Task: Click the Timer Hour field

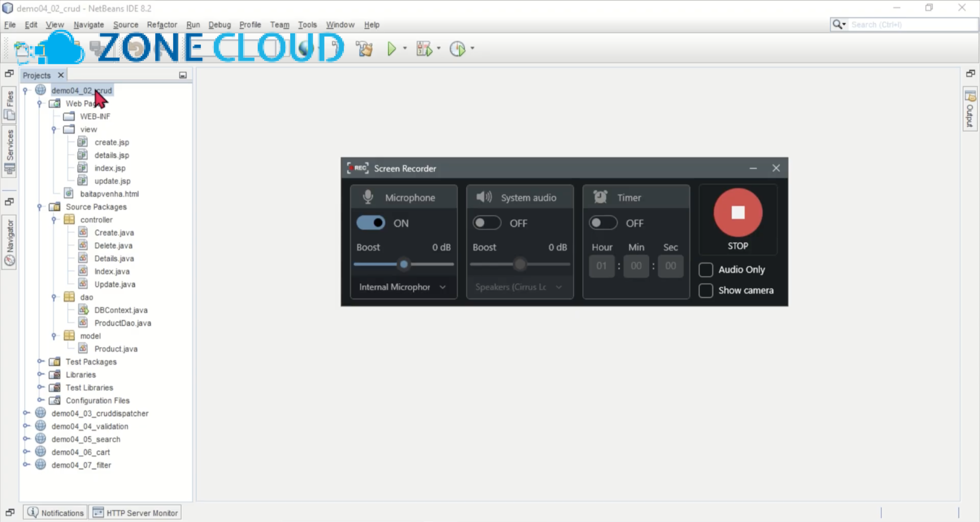Action: (601, 266)
